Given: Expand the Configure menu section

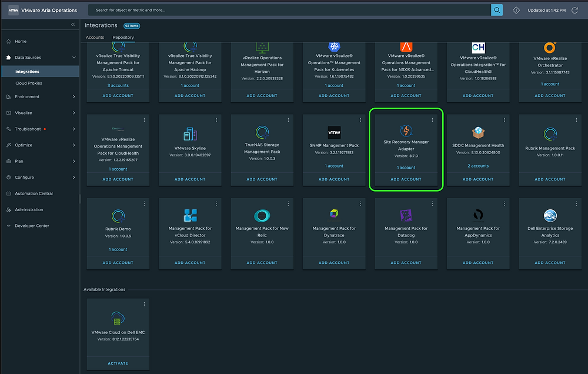Looking at the screenshot, I should pyautogui.click(x=74, y=178).
